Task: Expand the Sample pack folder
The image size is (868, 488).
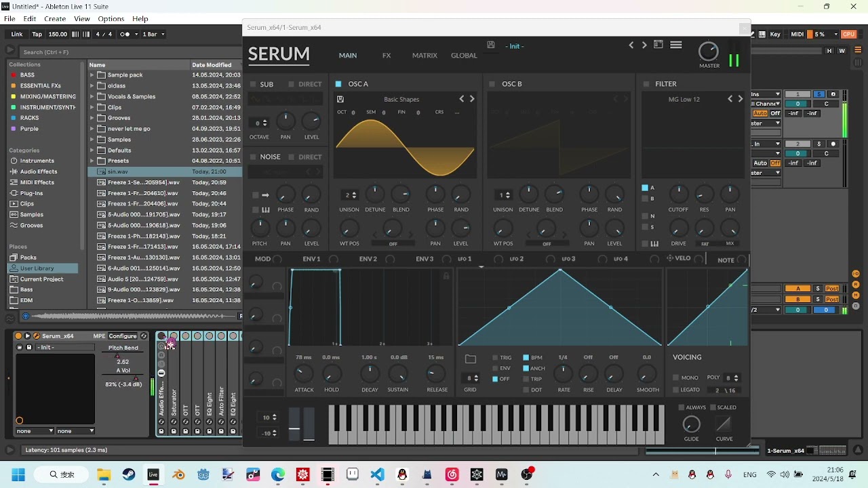Action: (92, 75)
